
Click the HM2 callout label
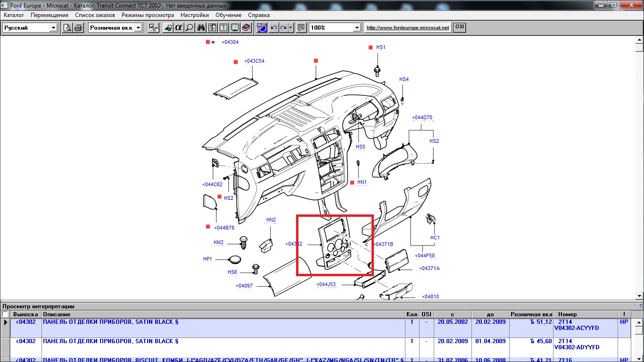tap(218, 243)
